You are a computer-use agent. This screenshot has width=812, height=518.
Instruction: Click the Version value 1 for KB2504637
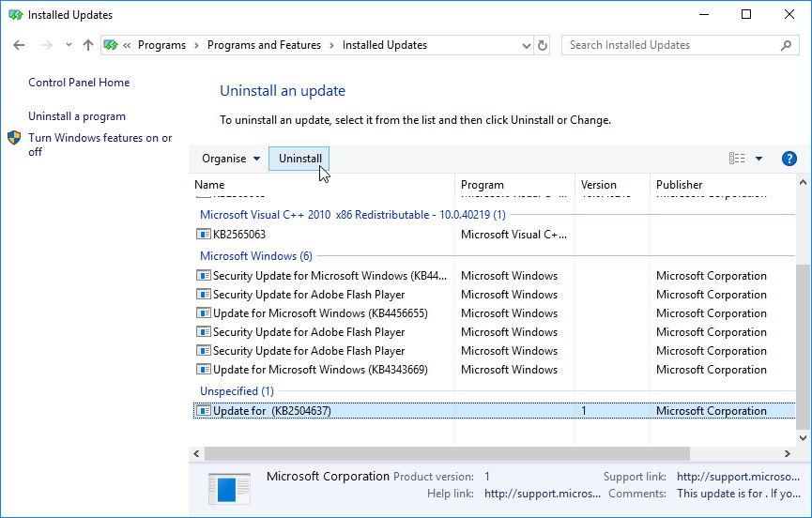[x=584, y=411]
